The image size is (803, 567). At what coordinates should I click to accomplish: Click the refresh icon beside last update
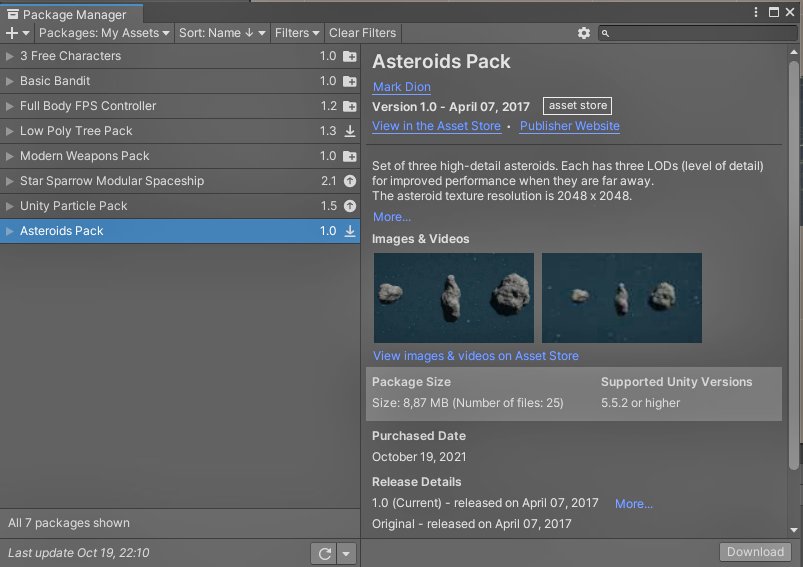tap(324, 554)
